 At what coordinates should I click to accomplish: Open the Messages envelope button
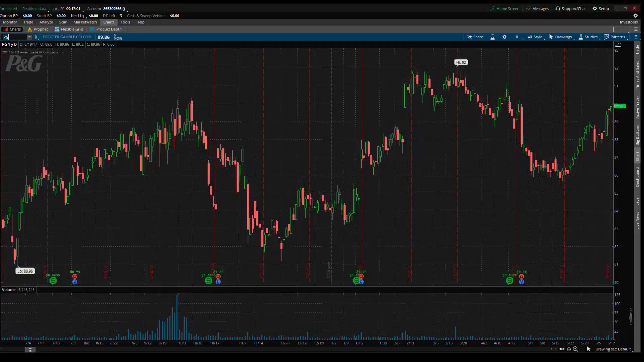(537, 9)
